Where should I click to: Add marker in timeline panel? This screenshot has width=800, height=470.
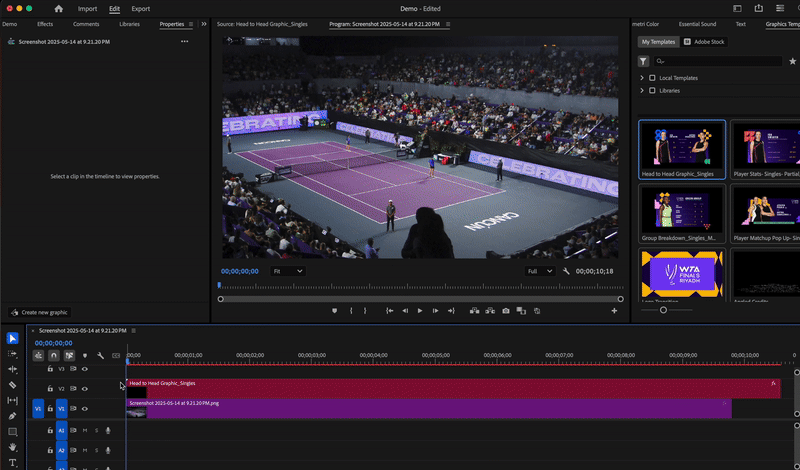(85, 355)
